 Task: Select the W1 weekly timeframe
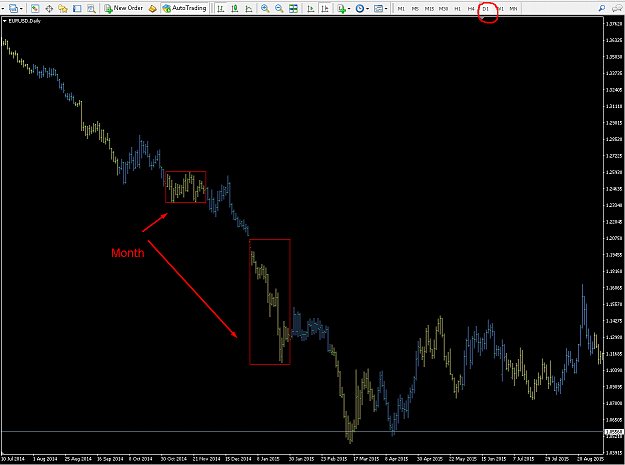pyautogui.click(x=500, y=8)
